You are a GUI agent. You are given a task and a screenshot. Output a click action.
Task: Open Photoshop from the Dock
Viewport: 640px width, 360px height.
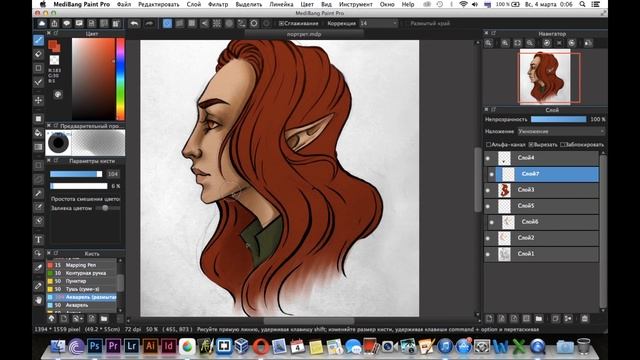point(95,347)
